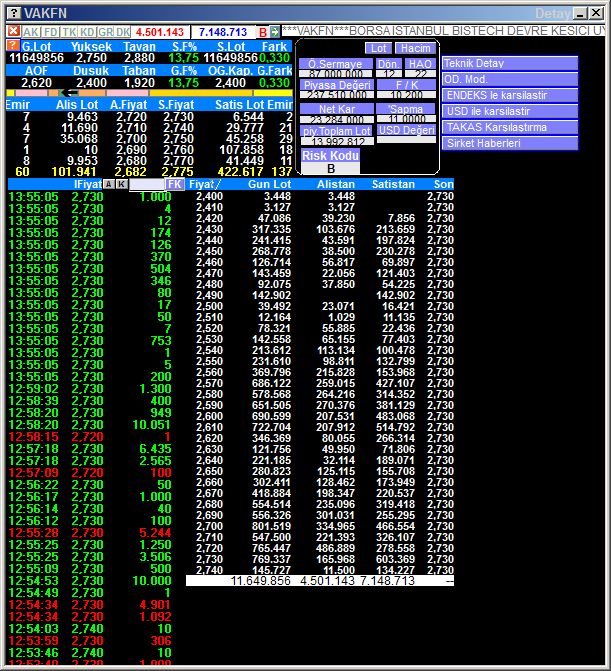
Task: Click the Satis Lot value 107.858
Action: pos(241,150)
